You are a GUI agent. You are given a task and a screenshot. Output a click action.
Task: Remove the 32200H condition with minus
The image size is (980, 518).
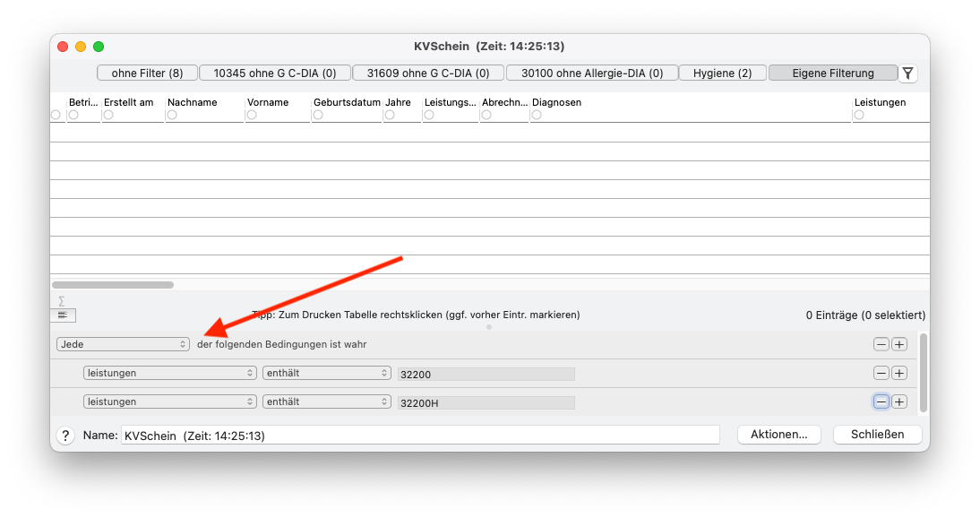click(881, 401)
